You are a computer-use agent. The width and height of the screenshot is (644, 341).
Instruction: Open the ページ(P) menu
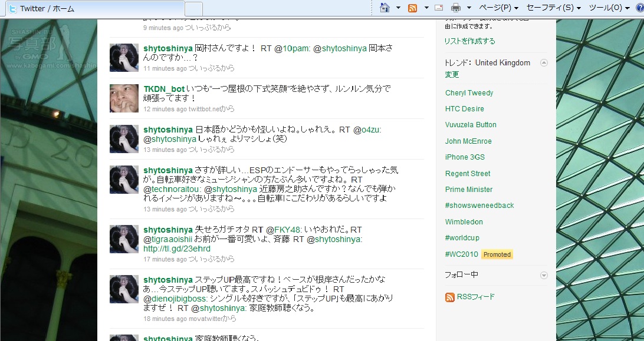click(498, 8)
